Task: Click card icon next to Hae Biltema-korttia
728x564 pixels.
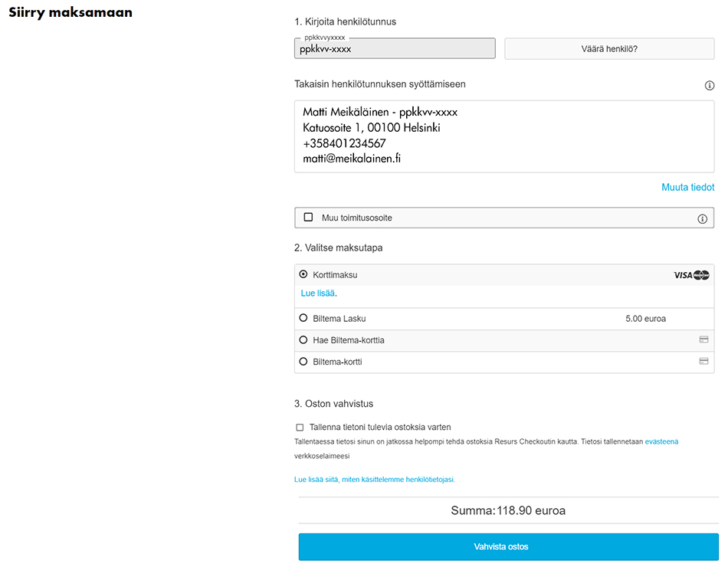Action: click(x=703, y=339)
